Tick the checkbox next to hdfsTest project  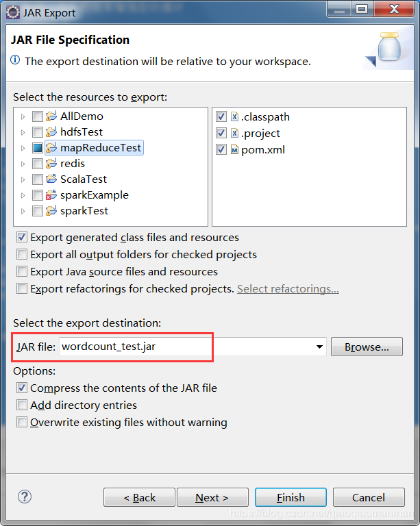tap(38, 132)
